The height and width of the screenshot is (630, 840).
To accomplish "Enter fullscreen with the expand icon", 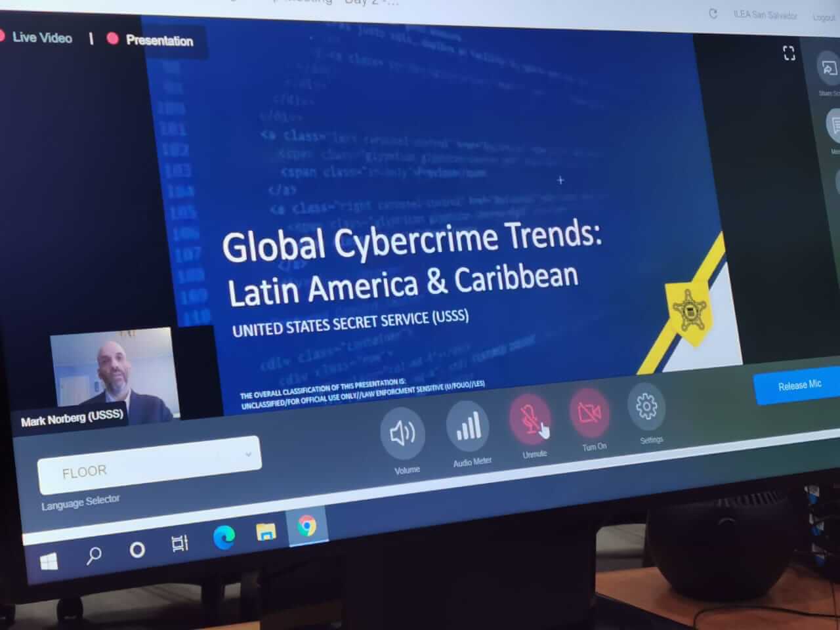I will (789, 53).
